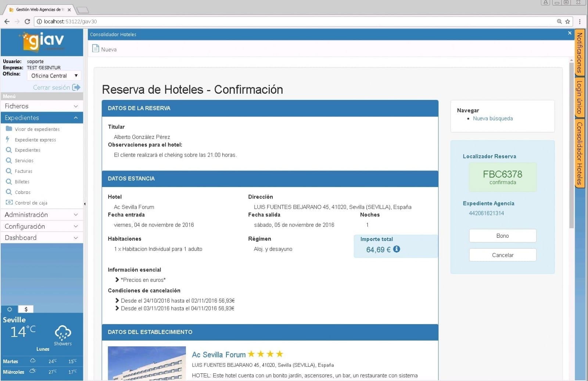Open the Oficina Central dropdown
Image resolution: width=588 pixels, height=381 pixels.
[54, 76]
